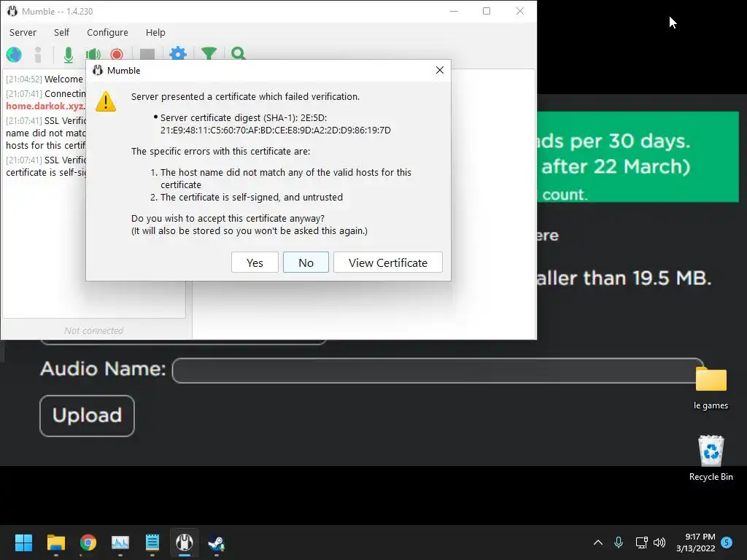Click the Welcome log entry at 21:04:52

(44, 79)
